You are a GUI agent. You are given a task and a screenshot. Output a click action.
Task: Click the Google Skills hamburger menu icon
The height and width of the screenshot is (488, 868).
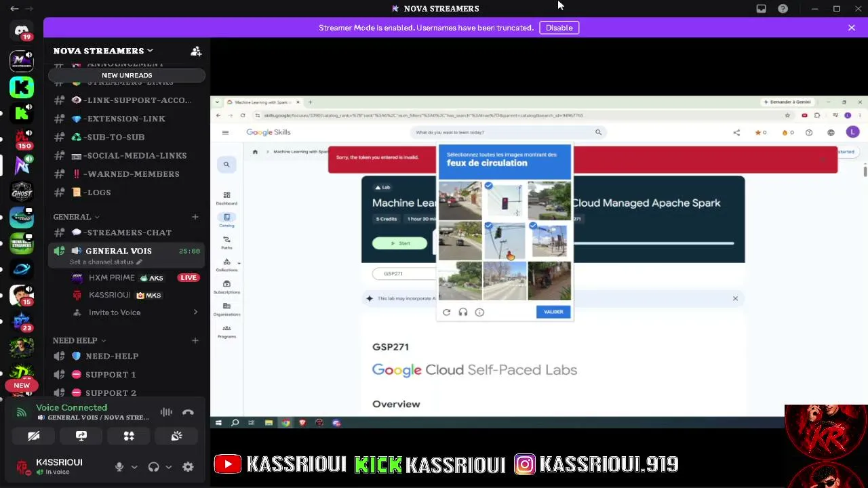point(225,133)
